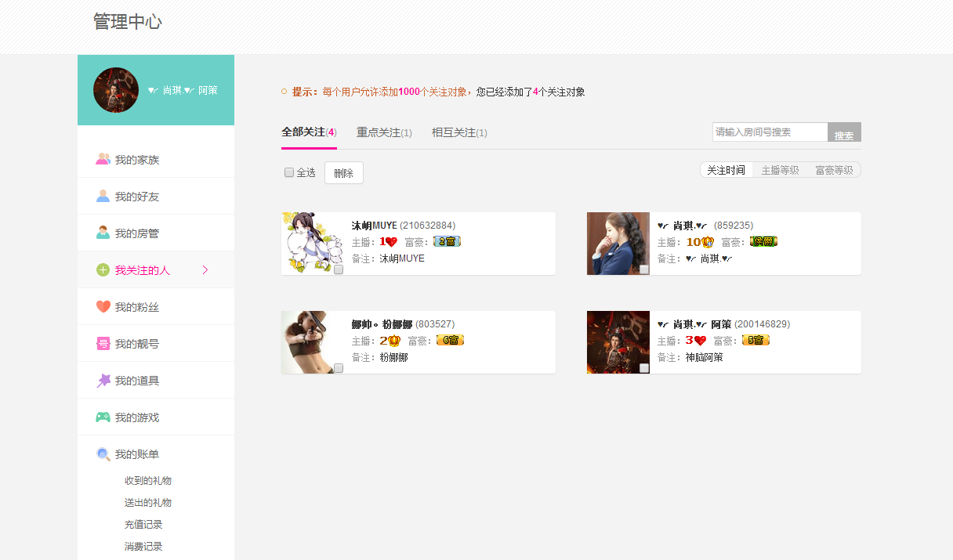
Task: Check the box on 沐岄MUYE's card
Action: 339,269
